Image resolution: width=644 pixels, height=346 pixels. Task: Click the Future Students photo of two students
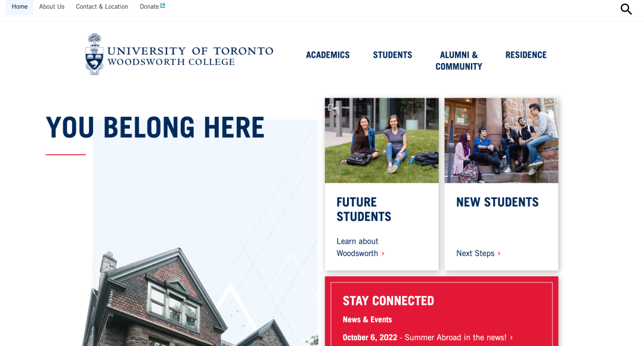click(382, 140)
